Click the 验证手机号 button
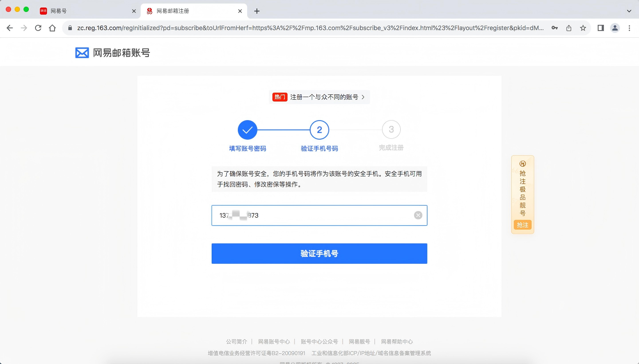639x364 pixels. 319,254
